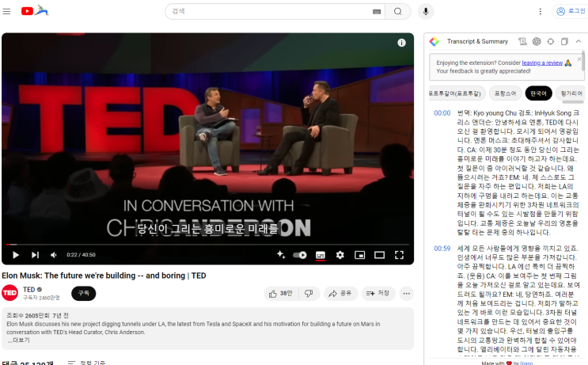Open the three-dot settings menu in header
Viewport: 588px width, 365px height.
[x=540, y=12]
